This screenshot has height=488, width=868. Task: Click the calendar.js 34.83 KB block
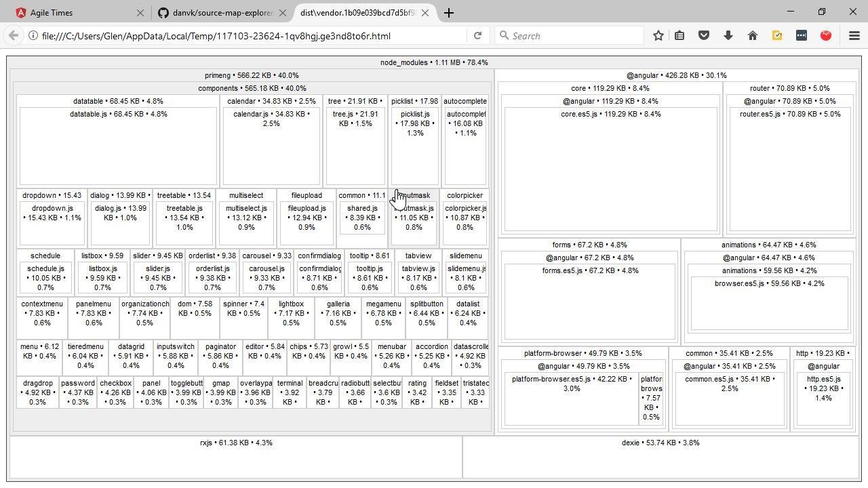click(x=271, y=146)
